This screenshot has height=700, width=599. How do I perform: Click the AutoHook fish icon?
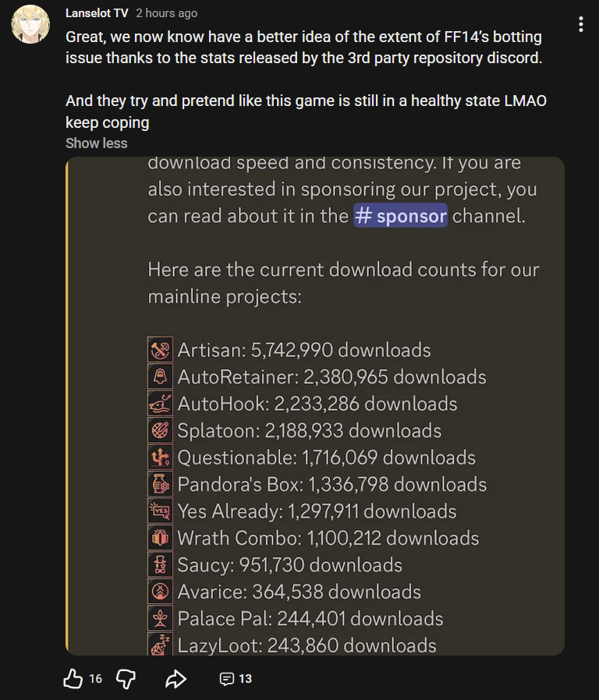[x=160, y=403]
